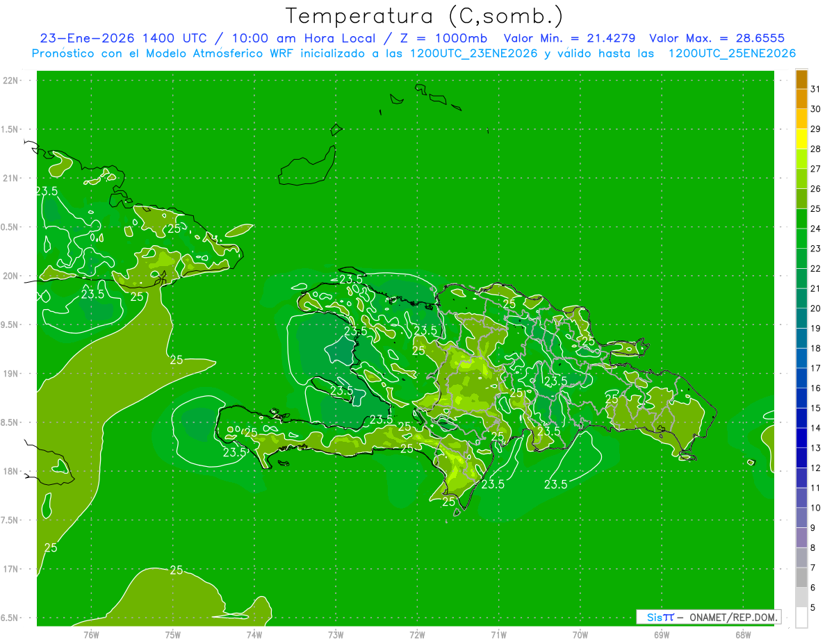Click the Modelo Atmósferico WRF forecast text
This screenshot has width=834, height=644.
226,53
